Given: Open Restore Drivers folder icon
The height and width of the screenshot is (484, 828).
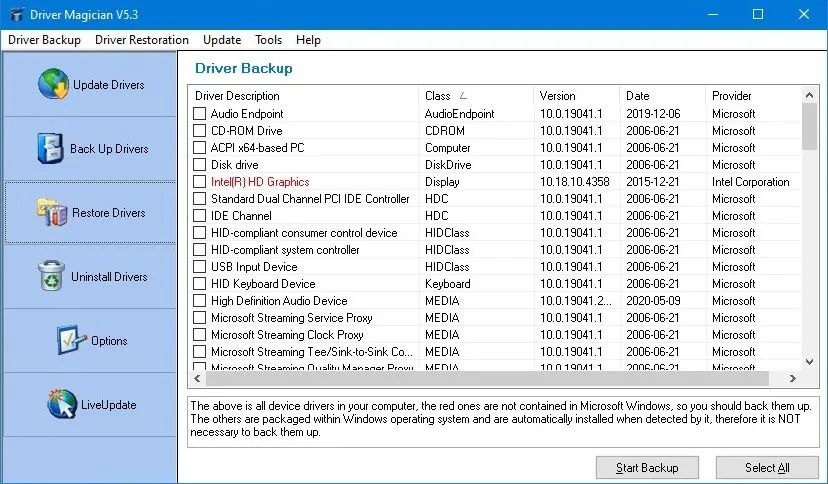Looking at the screenshot, I should 52,212.
